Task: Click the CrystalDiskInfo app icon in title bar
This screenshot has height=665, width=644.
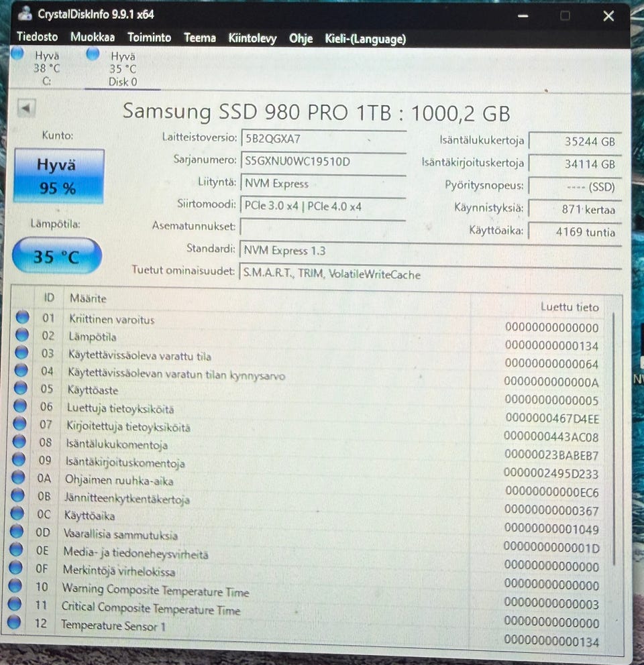Action: click(25, 13)
